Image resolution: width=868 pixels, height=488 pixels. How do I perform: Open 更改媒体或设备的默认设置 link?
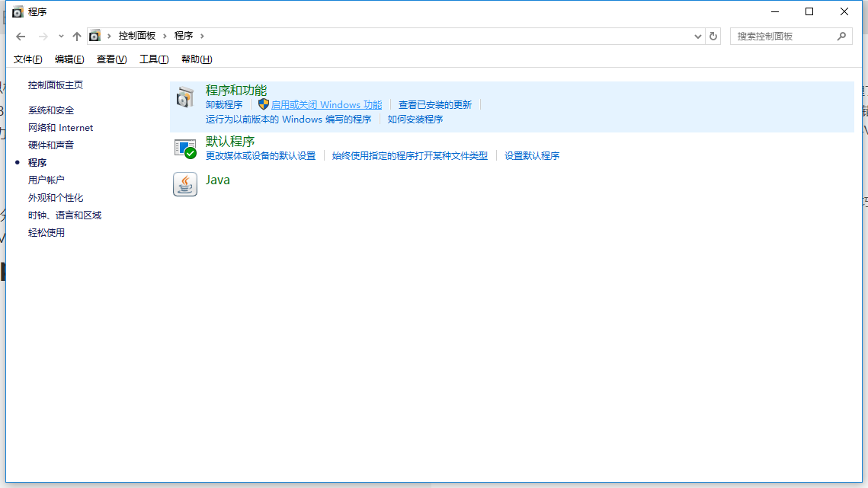(x=261, y=155)
